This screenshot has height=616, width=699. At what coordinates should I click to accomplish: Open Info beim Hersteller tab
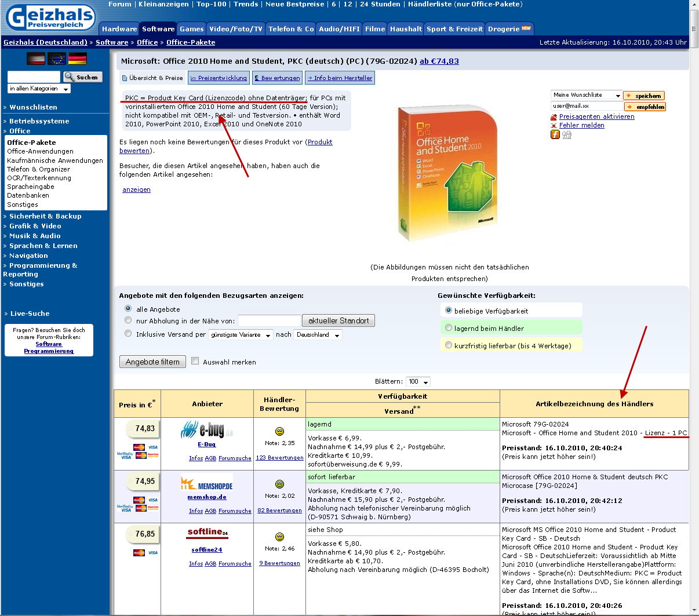click(x=340, y=78)
